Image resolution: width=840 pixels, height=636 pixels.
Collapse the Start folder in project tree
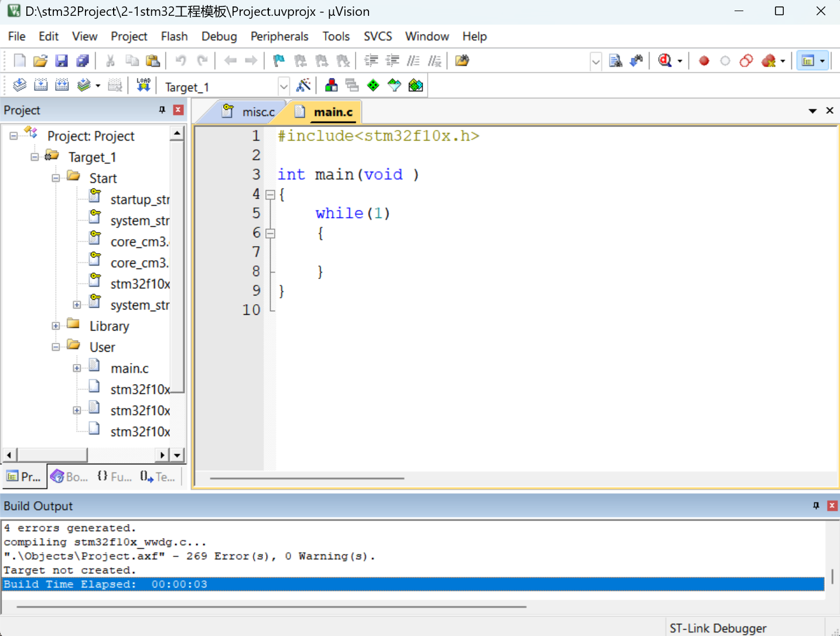56,178
